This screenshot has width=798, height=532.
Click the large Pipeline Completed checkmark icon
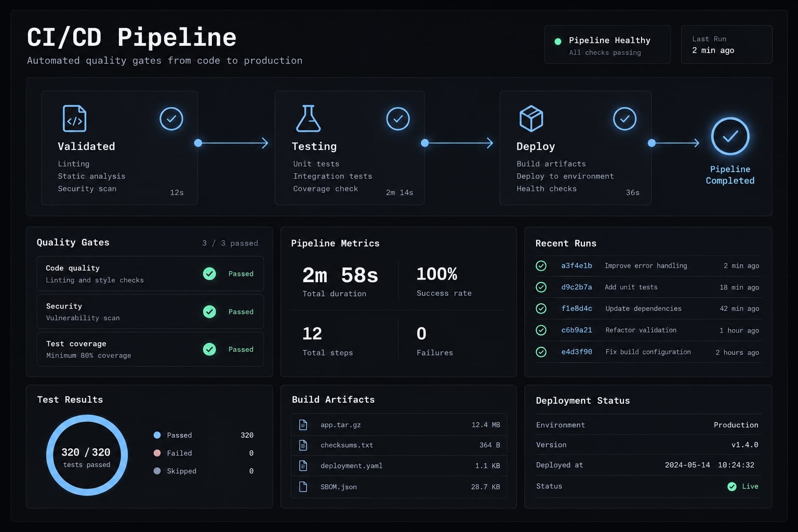click(730, 136)
